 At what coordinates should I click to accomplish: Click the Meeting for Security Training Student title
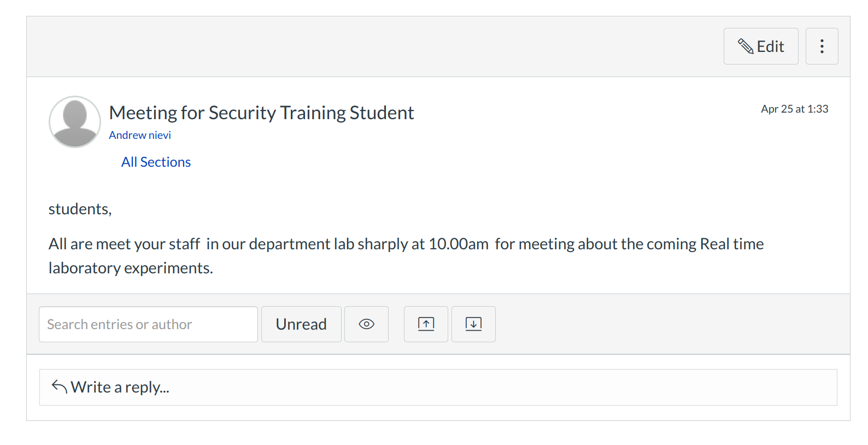pyautogui.click(x=261, y=113)
